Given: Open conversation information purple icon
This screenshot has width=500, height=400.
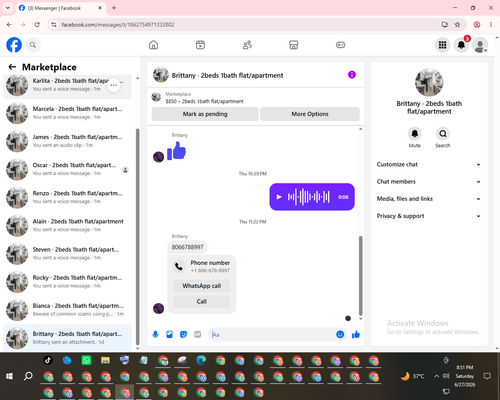Looking at the screenshot, I should [x=352, y=75].
